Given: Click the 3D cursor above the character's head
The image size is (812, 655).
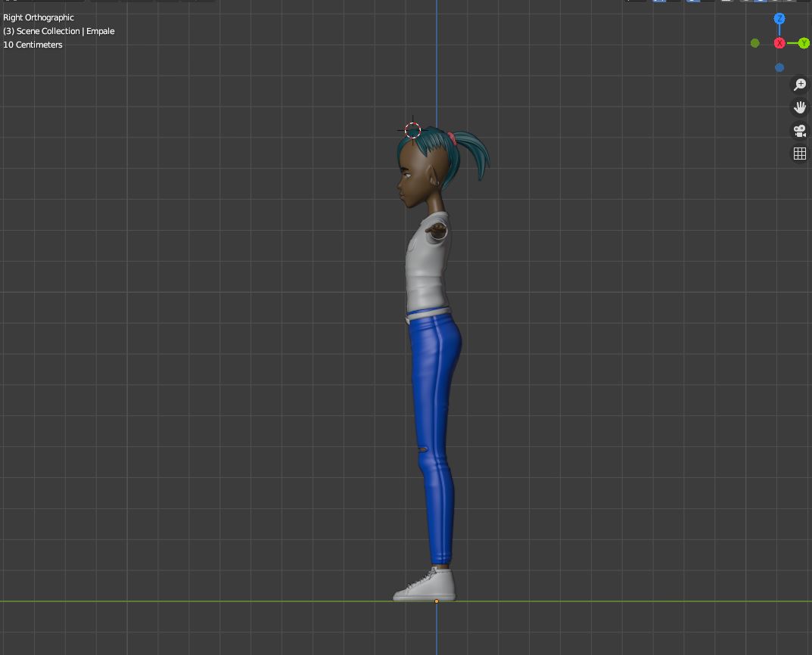Looking at the screenshot, I should tap(412, 131).
